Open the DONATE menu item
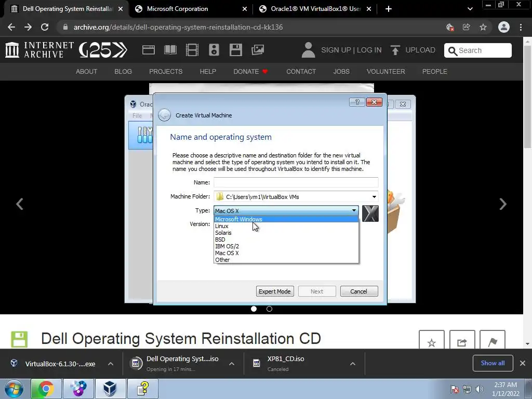The height and width of the screenshot is (399, 532). pyautogui.click(x=250, y=72)
